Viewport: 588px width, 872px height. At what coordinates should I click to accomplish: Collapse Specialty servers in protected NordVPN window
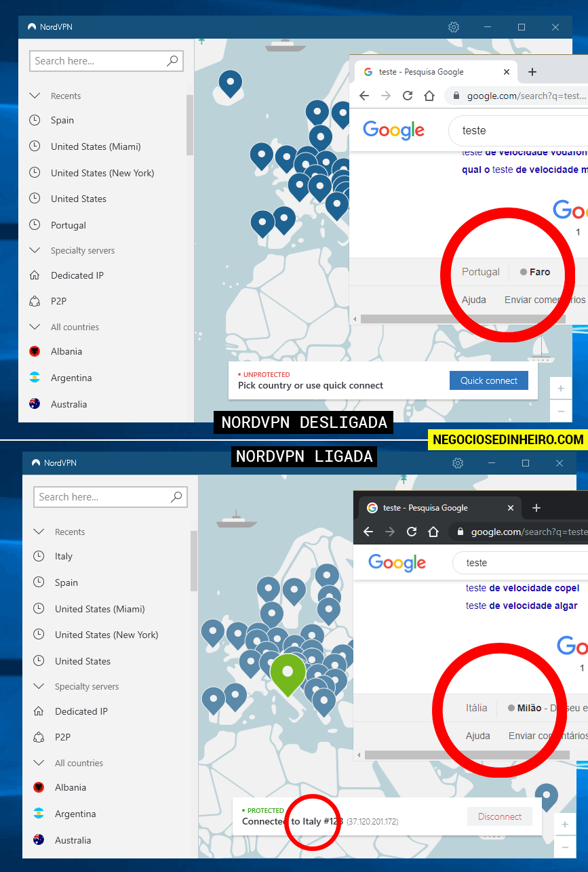(39, 686)
